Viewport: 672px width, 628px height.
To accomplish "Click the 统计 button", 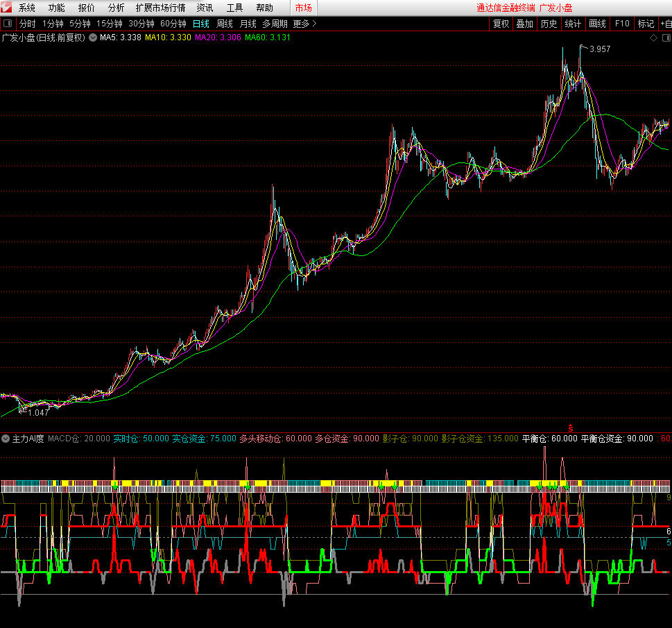I will pos(573,24).
